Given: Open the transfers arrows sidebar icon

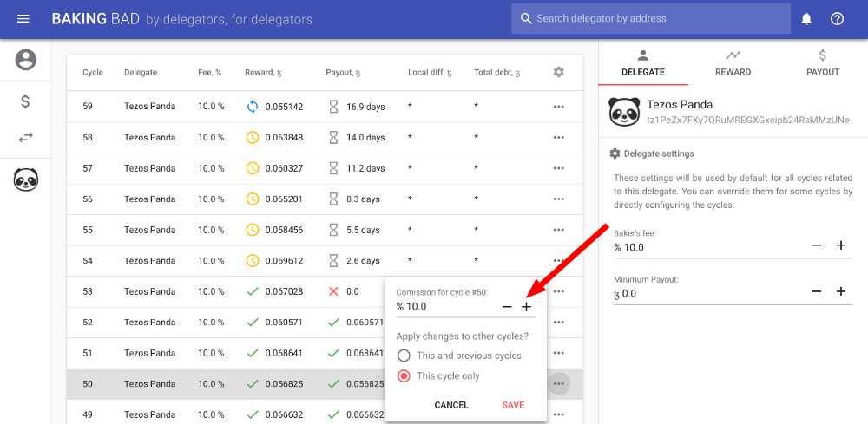Looking at the screenshot, I should click(x=25, y=138).
